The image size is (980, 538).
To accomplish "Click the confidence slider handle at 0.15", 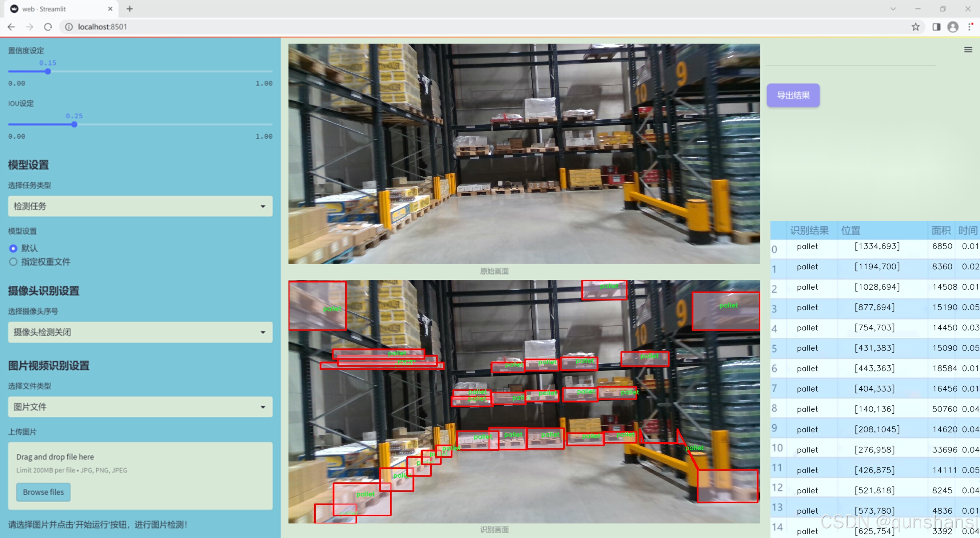I will [48, 72].
